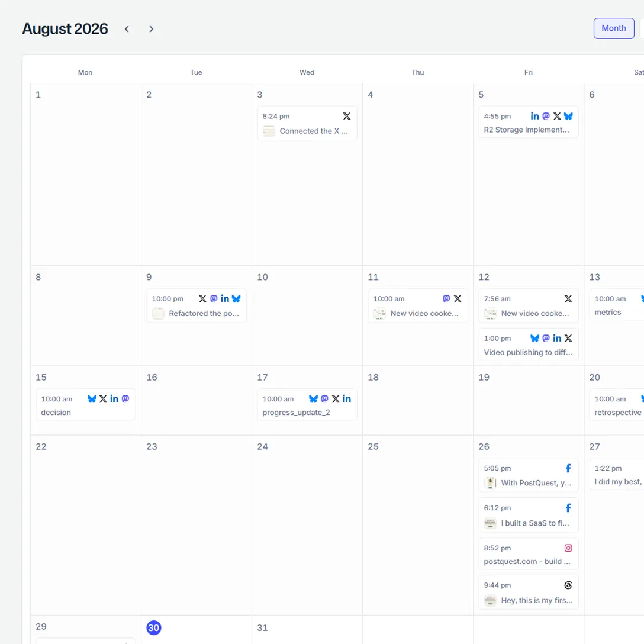Open thumbnail of 'With PostQuest' post

point(490,483)
